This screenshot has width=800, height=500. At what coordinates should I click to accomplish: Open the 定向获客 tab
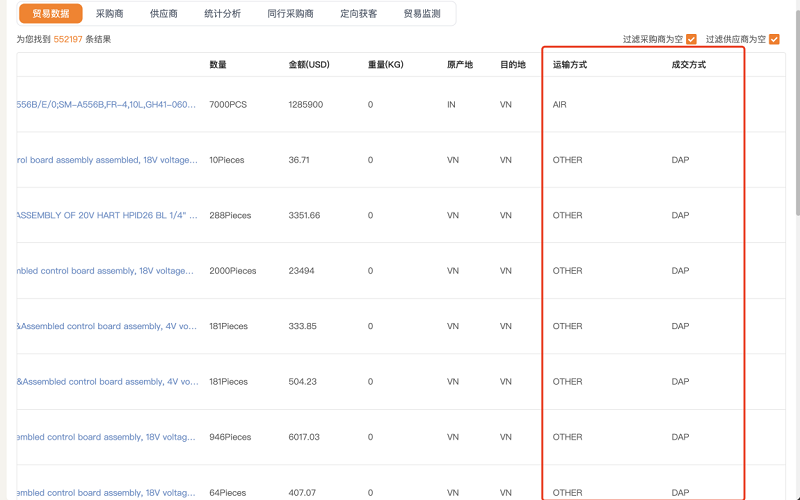(x=359, y=14)
